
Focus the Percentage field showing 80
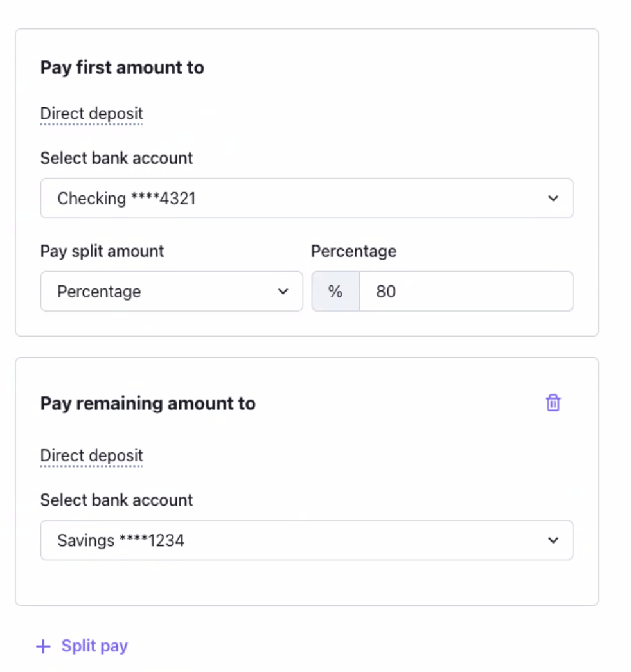[x=466, y=292]
